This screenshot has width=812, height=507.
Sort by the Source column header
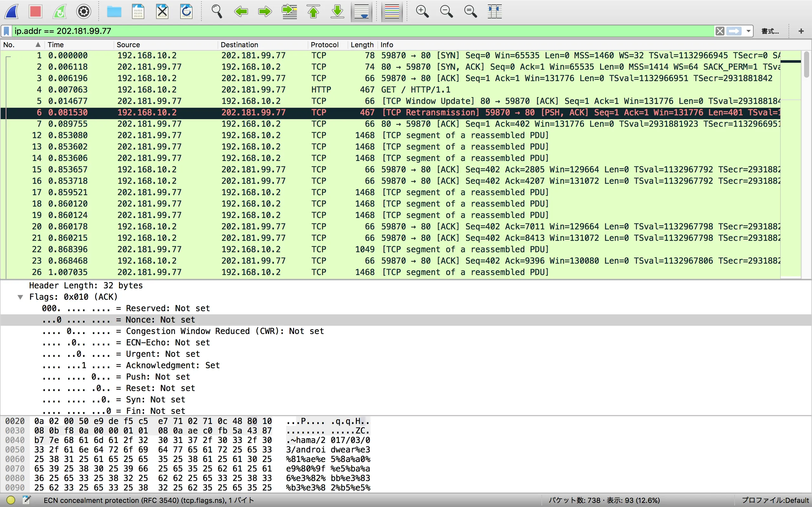click(128, 45)
